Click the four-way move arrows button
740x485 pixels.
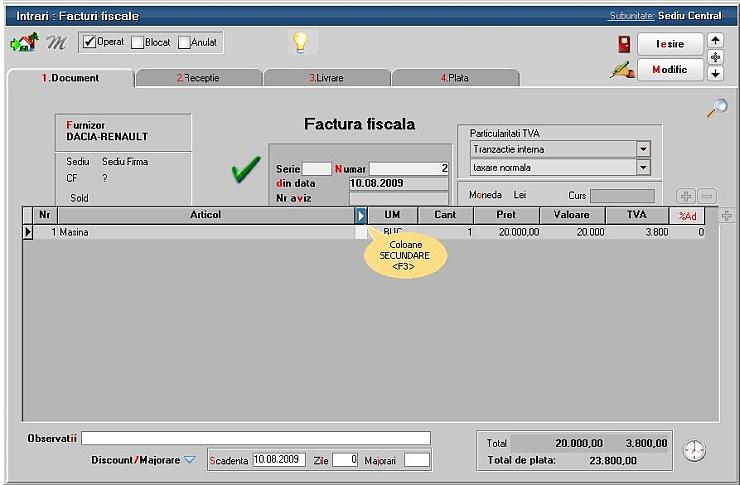(x=715, y=57)
